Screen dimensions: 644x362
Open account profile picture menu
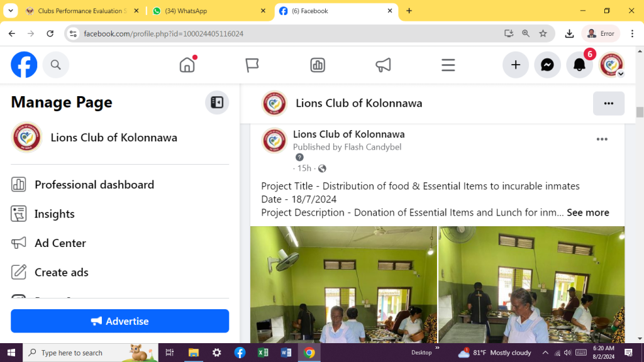click(611, 65)
